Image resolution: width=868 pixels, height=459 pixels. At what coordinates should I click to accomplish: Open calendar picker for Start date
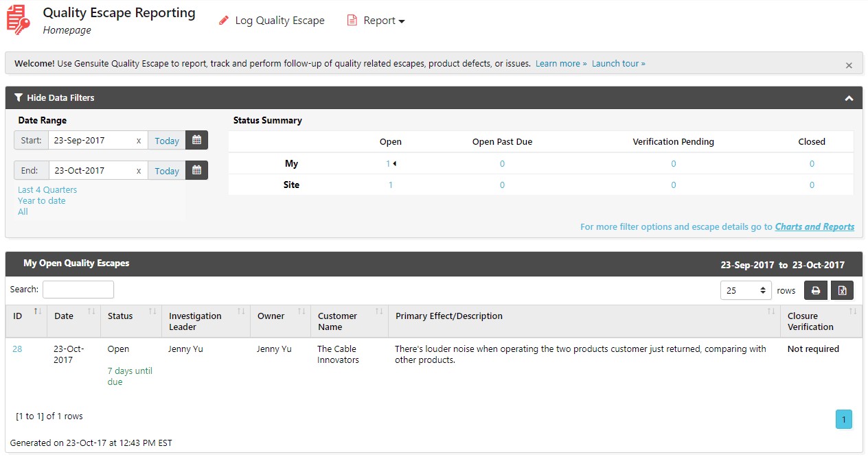click(x=196, y=140)
